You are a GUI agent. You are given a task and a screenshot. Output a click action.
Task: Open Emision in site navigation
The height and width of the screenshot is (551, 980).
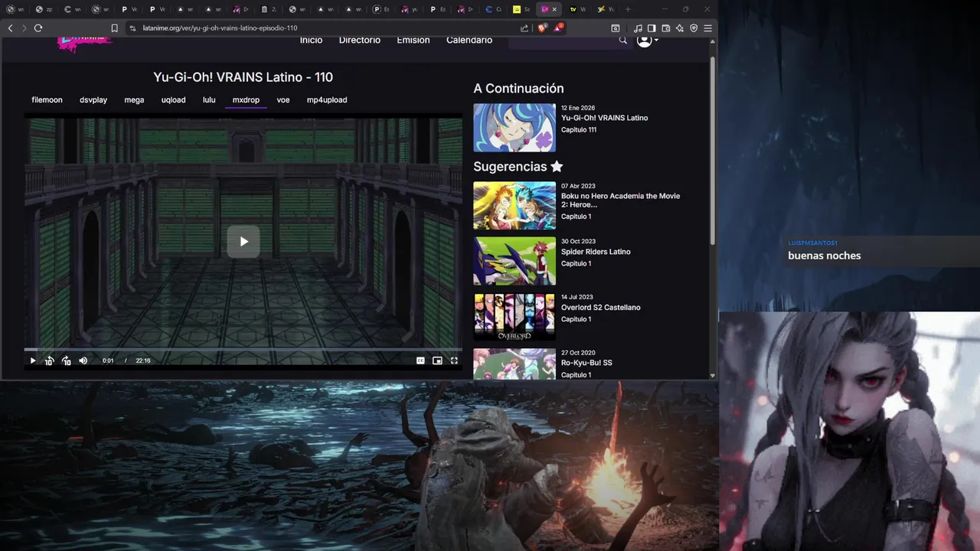click(413, 40)
